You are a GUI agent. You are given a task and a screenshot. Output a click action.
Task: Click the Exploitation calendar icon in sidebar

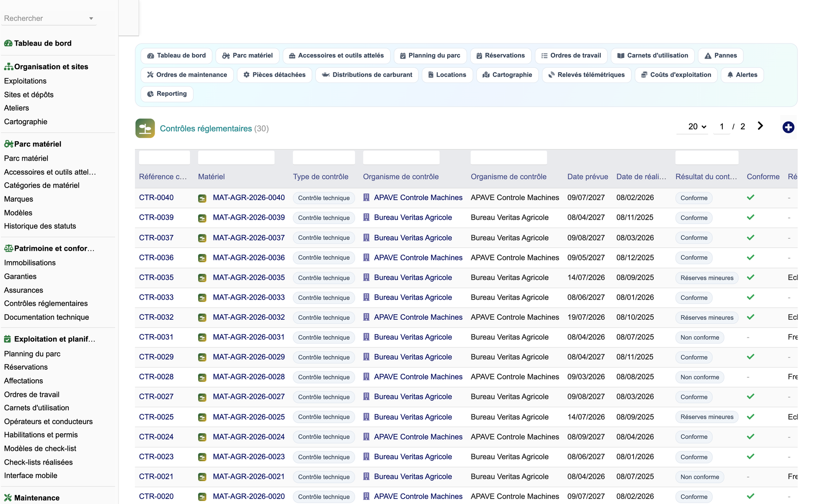pyautogui.click(x=8, y=339)
